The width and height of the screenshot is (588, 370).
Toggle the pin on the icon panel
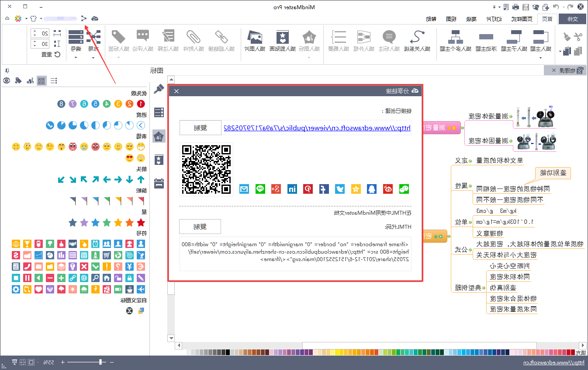[7, 70]
